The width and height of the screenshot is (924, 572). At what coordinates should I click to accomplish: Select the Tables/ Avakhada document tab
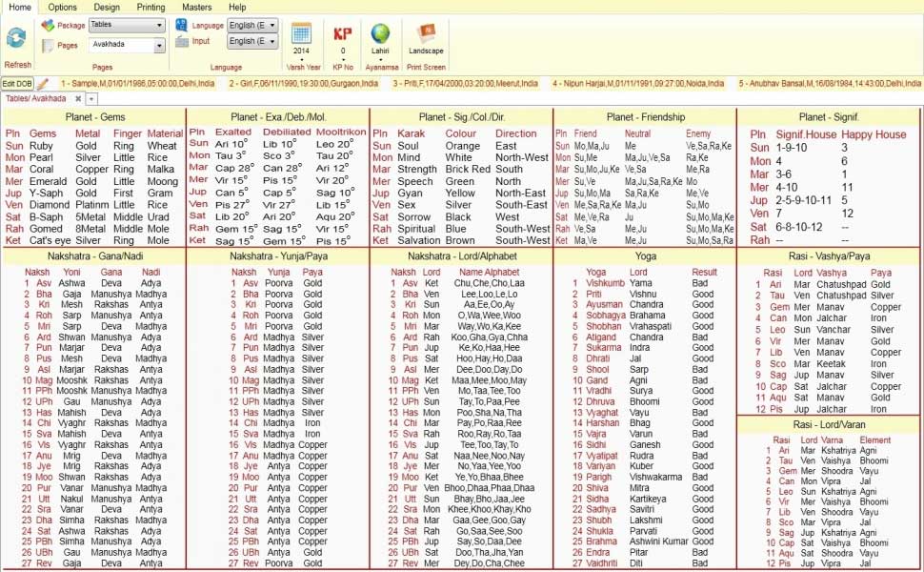36,98
